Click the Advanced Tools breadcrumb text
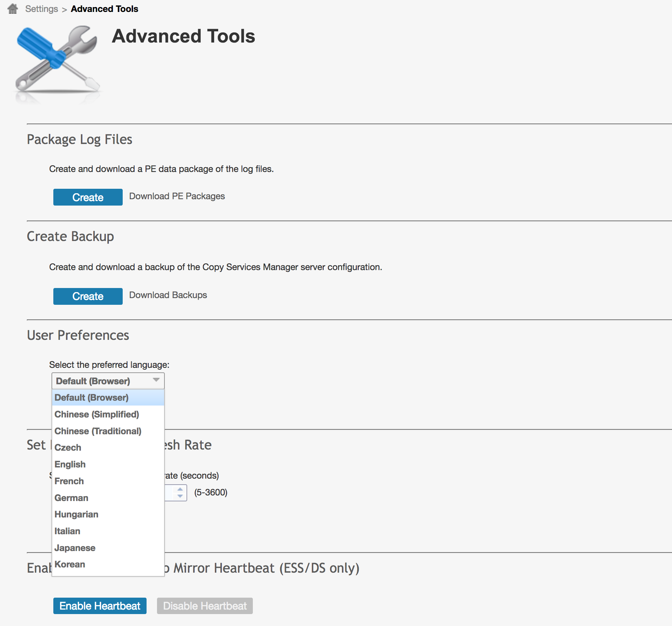 (x=104, y=9)
